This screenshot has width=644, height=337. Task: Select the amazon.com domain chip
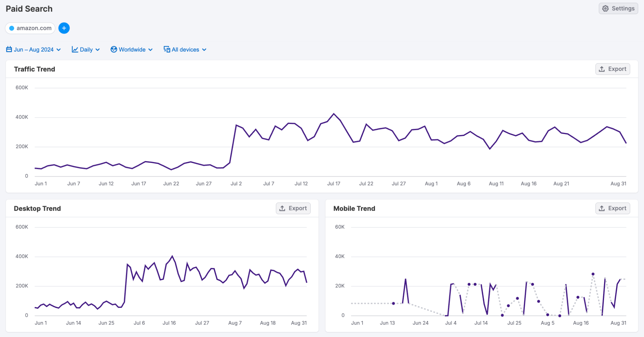tap(30, 28)
